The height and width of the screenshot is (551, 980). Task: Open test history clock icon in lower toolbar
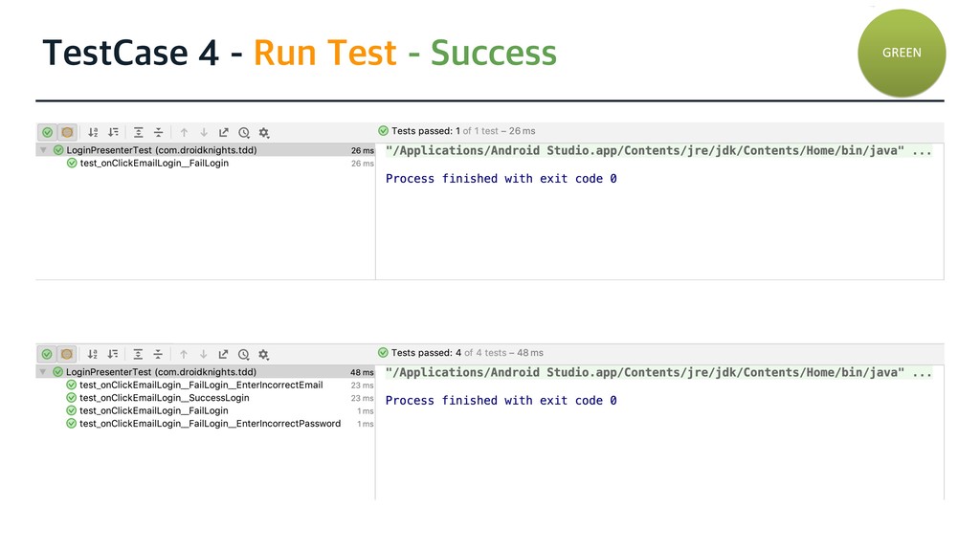coord(244,353)
